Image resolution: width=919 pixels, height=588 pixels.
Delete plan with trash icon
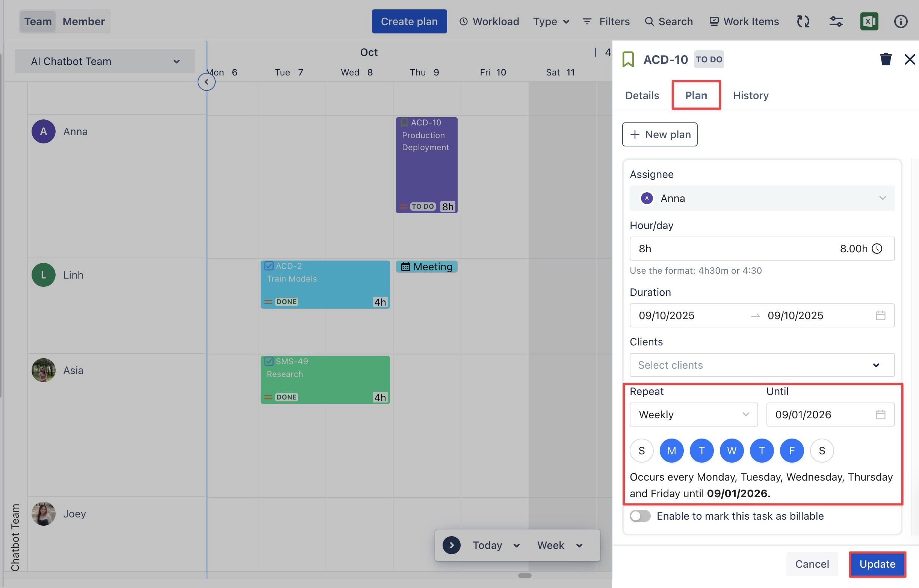886,59
